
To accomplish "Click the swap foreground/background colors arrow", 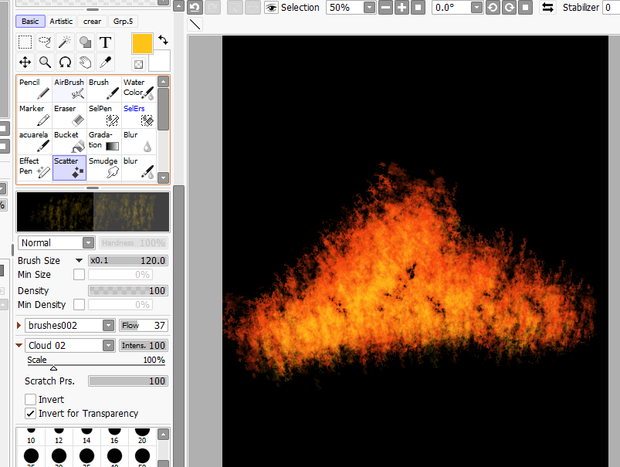I will (163, 40).
